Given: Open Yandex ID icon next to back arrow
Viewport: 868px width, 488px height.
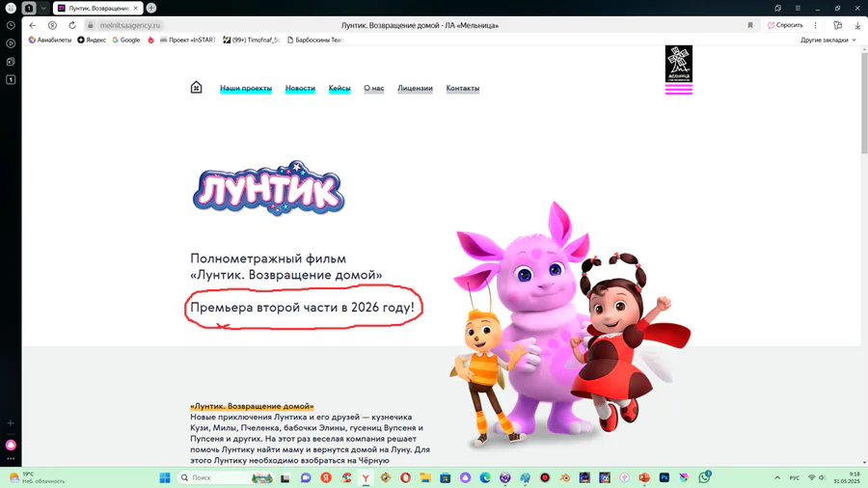Looking at the screenshot, I should (52, 25).
